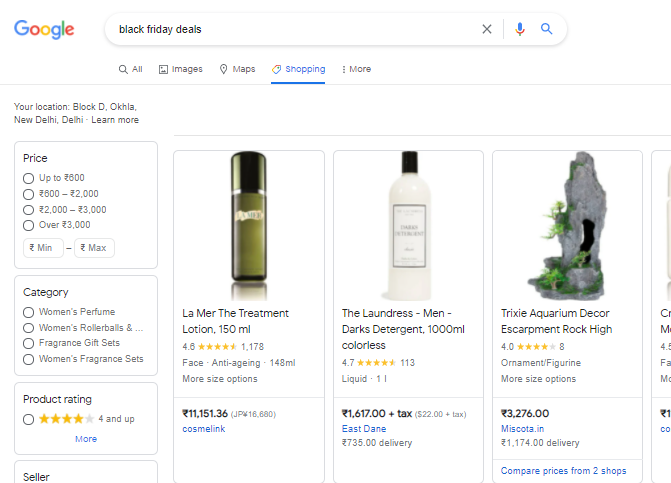The height and width of the screenshot is (483, 671).
Task: Select the Shopping tab
Action: click(x=298, y=69)
